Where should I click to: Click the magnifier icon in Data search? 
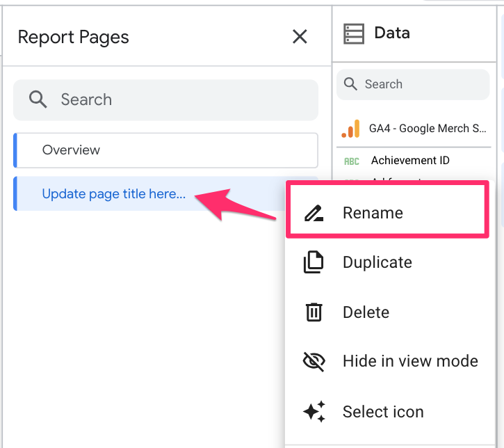click(x=351, y=84)
